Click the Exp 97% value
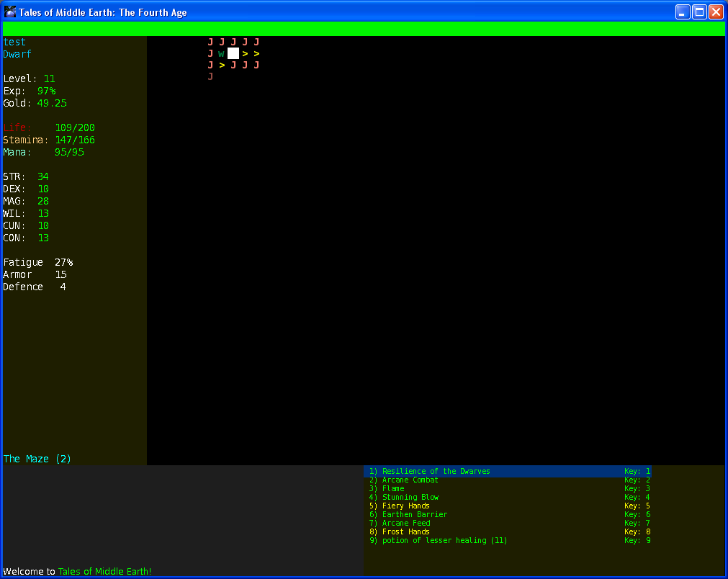The image size is (728, 579). (46, 91)
